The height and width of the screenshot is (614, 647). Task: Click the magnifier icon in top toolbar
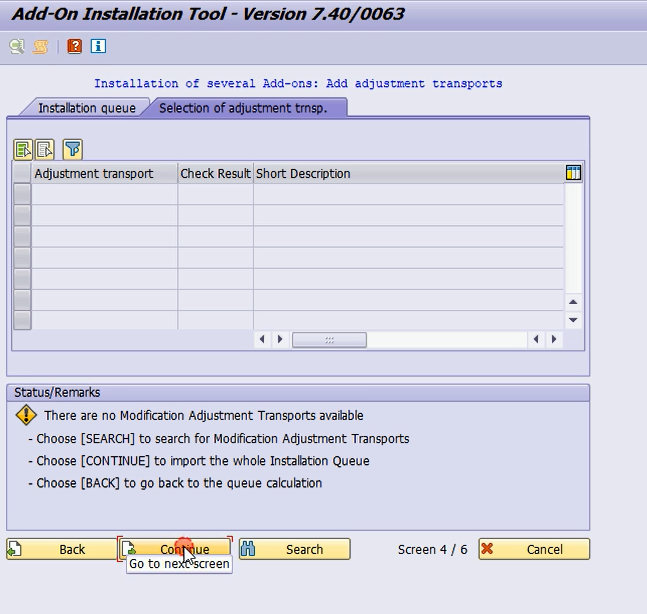pos(17,46)
